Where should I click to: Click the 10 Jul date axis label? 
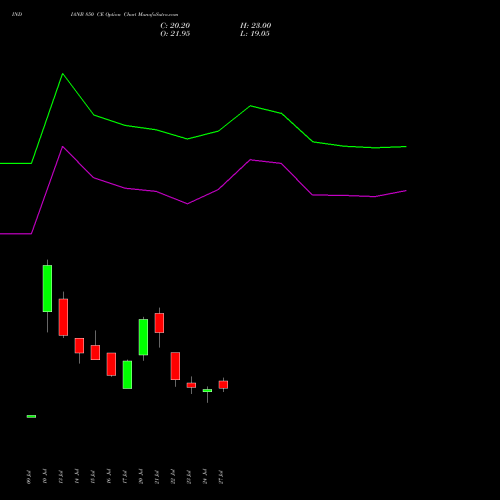(45, 477)
